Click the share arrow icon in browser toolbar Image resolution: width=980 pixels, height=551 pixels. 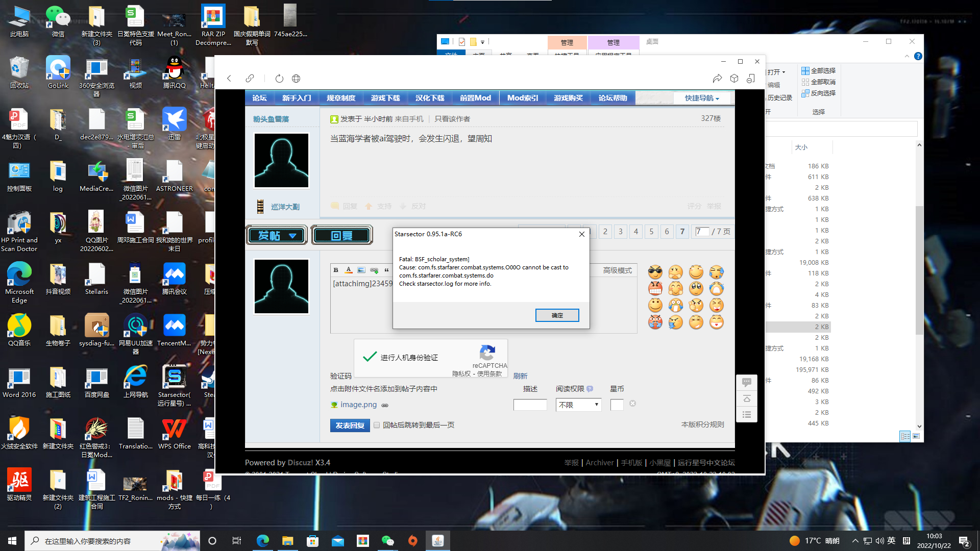tap(717, 79)
